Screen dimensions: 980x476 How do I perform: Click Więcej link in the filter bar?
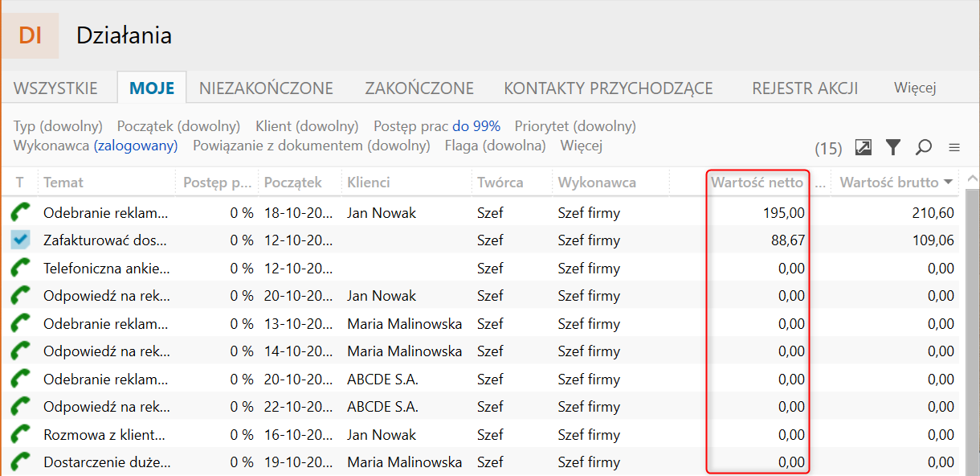(x=582, y=146)
